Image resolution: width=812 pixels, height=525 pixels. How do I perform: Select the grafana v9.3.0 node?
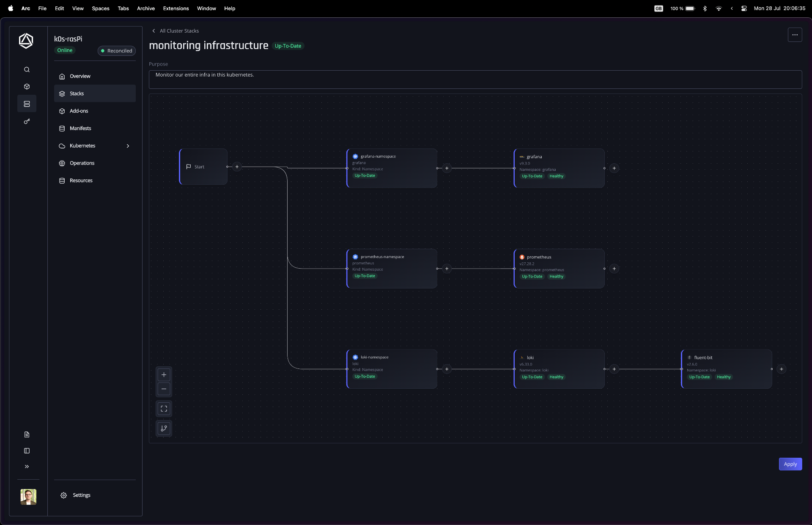[x=559, y=168]
